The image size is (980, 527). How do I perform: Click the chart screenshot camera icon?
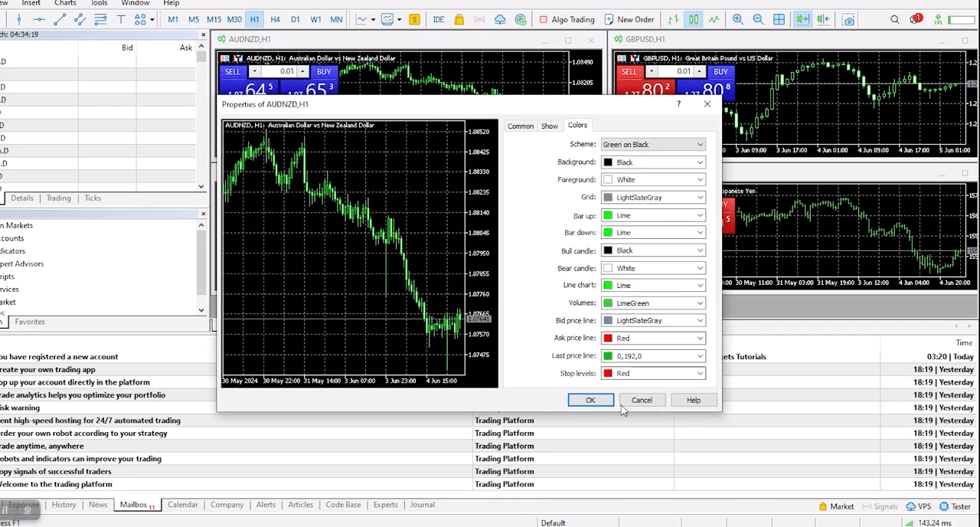coord(848,20)
